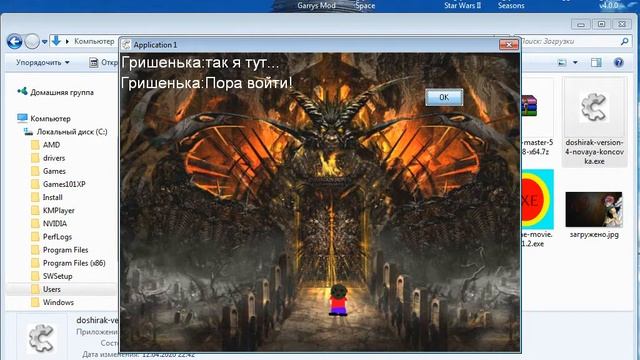Viewport: 640px width, 360px height.
Task: Select the colorful EXE movie file icon
Action: (537, 200)
